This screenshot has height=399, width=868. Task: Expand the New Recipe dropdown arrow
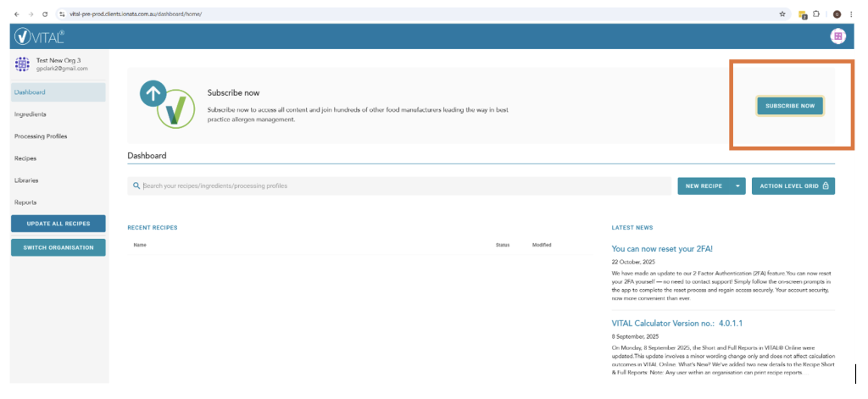point(738,186)
